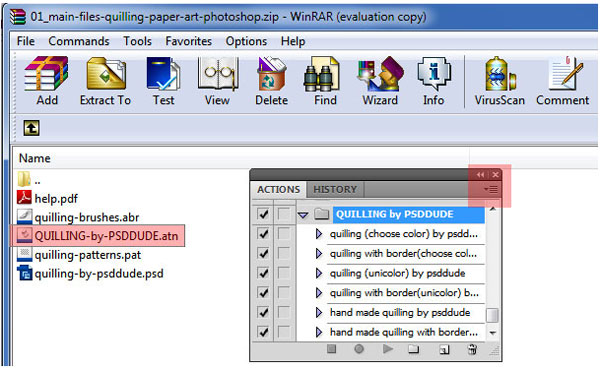Select the quilling (unicolor) by psddude action
This screenshot has height=369, width=600.
coord(398,273)
